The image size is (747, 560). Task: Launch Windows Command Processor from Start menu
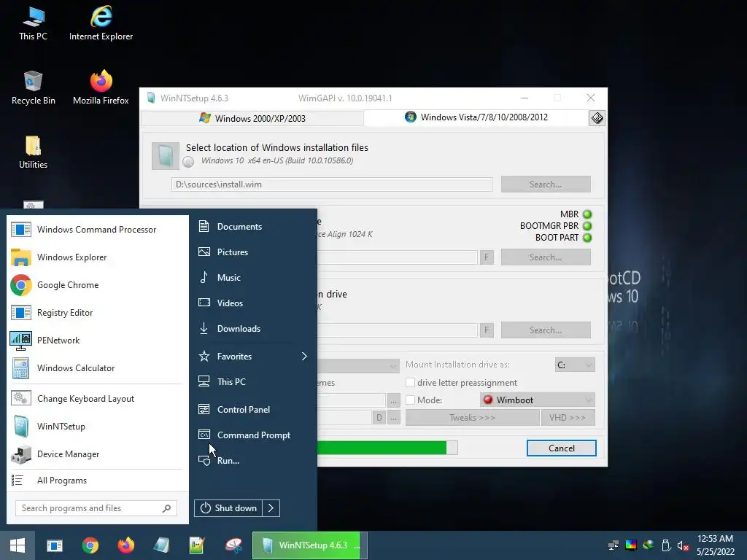tap(96, 230)
